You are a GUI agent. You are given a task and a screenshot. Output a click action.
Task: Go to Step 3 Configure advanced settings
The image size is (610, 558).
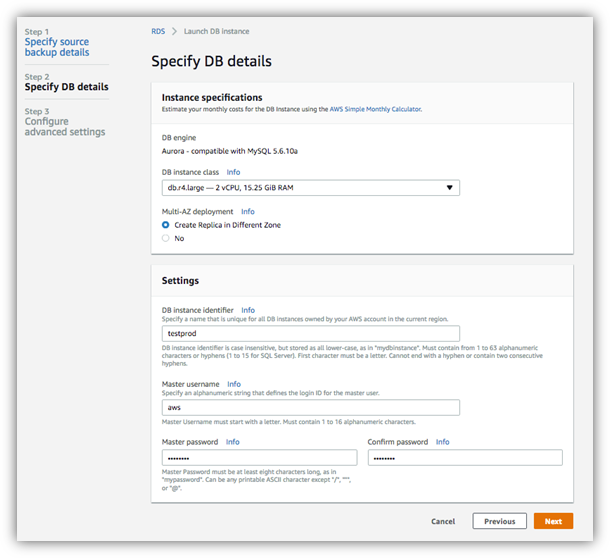[65, 126]
